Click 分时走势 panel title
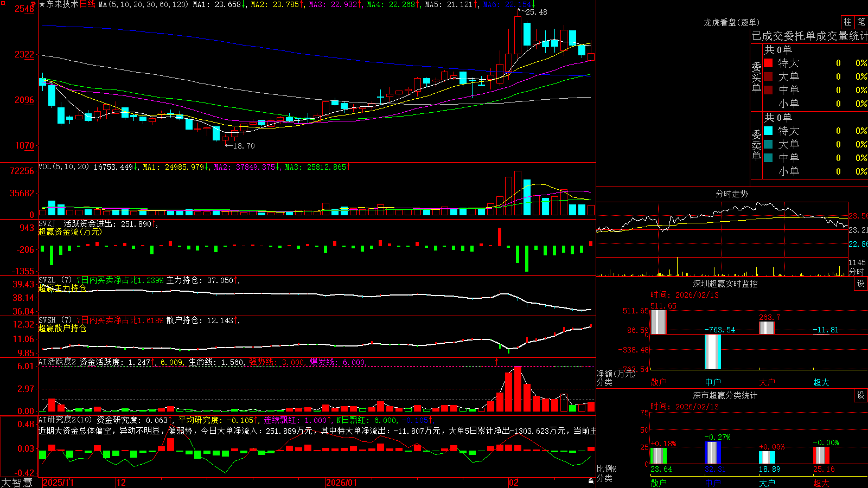868x488 pixels. click(x=731, y=194)
